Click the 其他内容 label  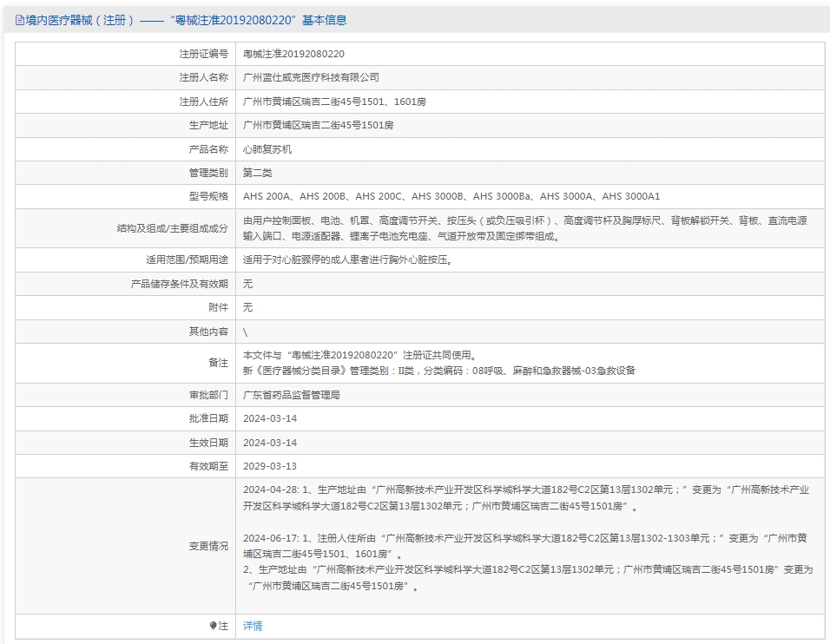pyautogui.click(x=208, y=332)
